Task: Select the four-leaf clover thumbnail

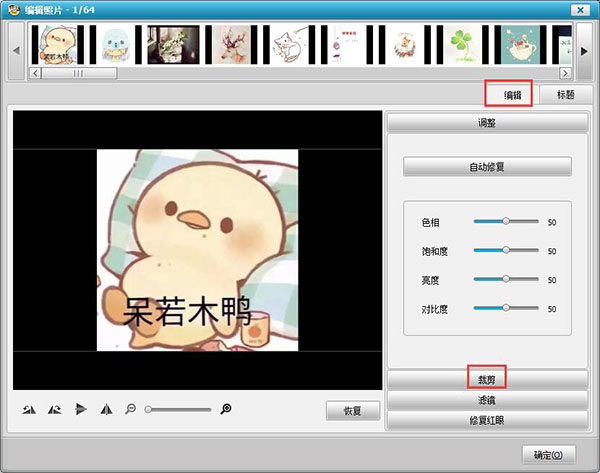Action: 463,44
